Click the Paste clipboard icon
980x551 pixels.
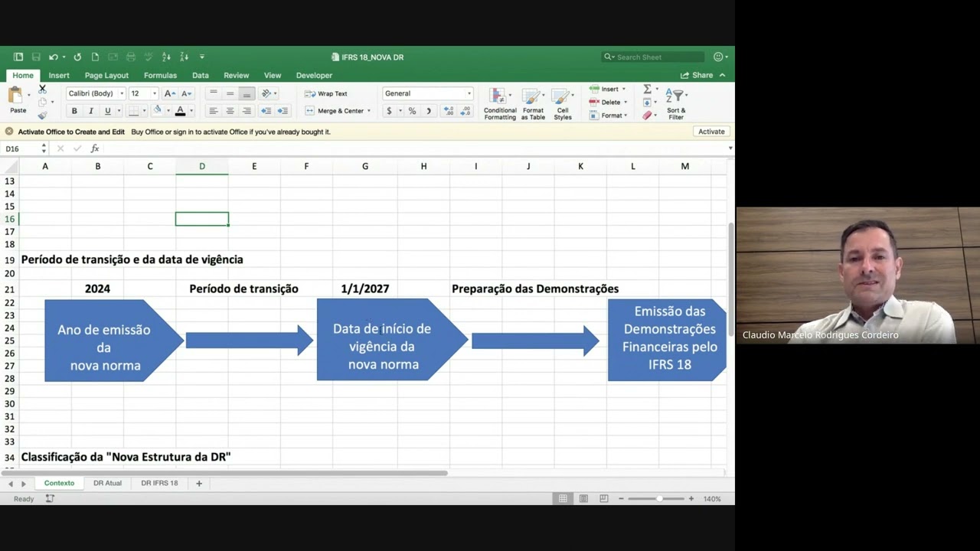pyautogui.click(x=15, y=95)
